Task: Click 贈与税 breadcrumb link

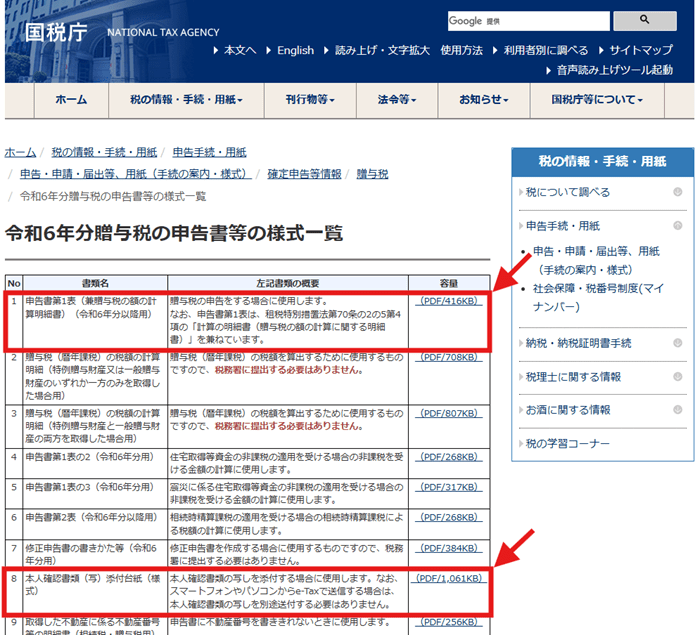Action: [372, 174]
